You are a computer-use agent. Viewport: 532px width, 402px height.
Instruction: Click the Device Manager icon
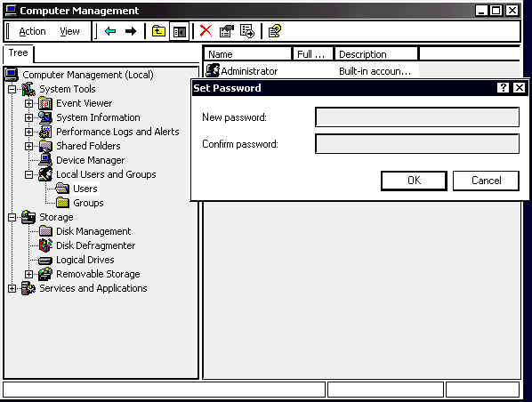point(45,160)
